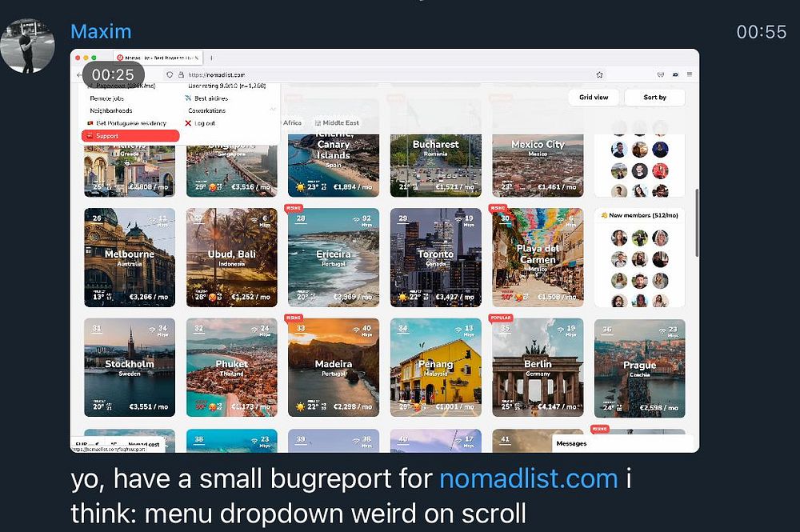Click the browser bookmark star icon
800x532 pixels.
coord(599,74)
